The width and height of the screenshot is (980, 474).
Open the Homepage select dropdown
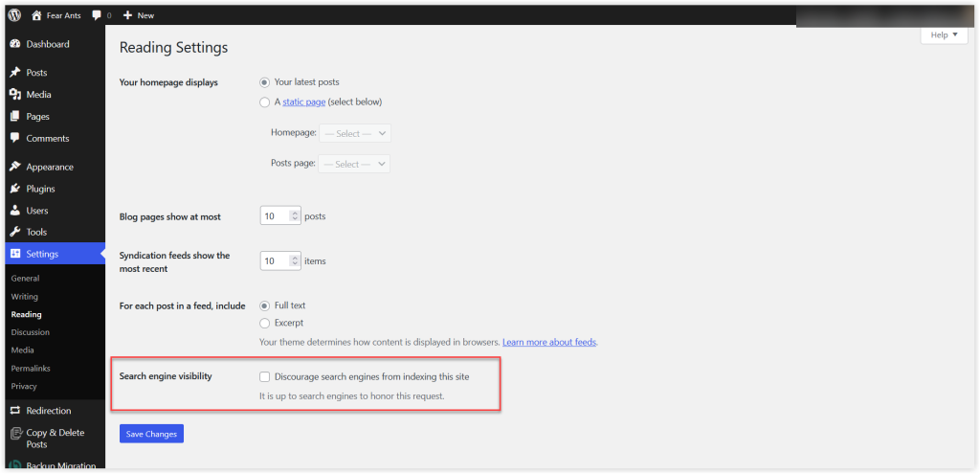coord(354,133)
